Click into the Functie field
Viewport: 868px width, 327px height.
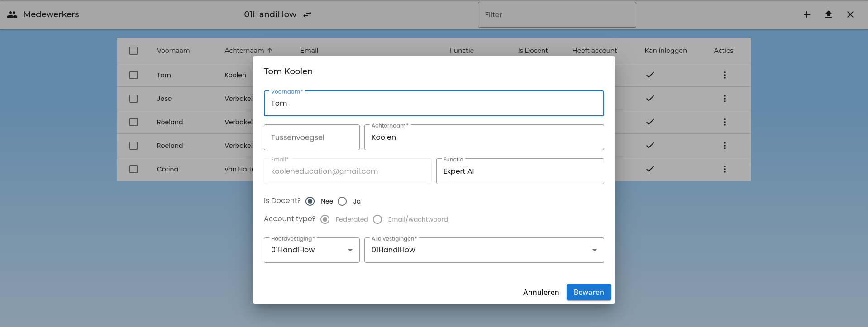pyautogui.click(x=520, y=171)
